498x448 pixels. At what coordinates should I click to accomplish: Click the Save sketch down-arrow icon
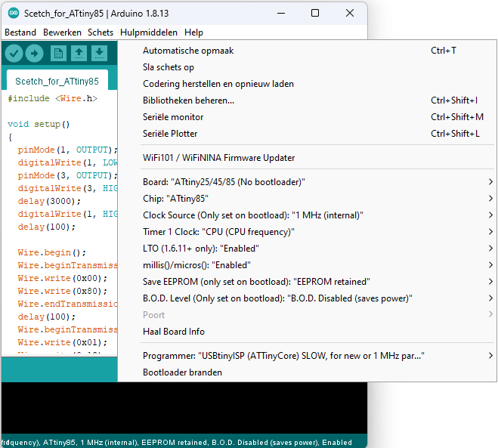(99, 54)
